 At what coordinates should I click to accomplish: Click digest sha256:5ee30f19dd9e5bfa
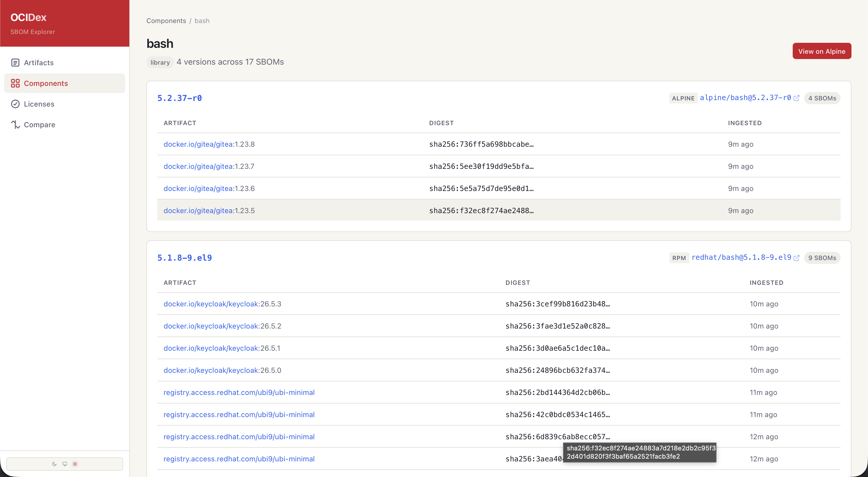coord(481,166)
